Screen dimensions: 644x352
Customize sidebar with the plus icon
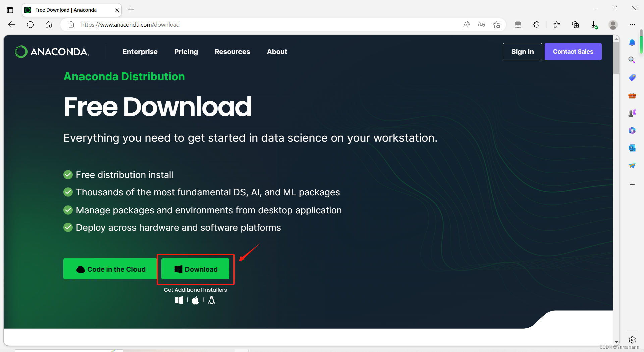pyautogui.click(x=632, y=185)
